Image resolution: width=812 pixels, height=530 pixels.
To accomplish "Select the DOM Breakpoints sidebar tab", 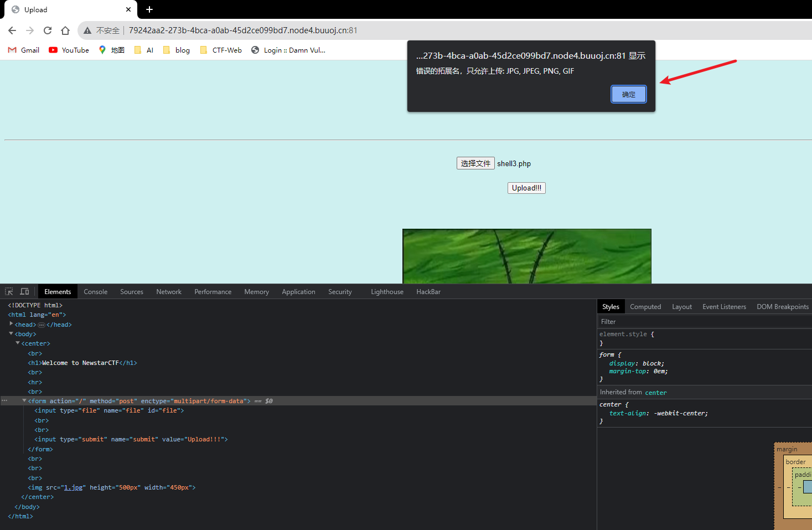I will click(783, 307).
